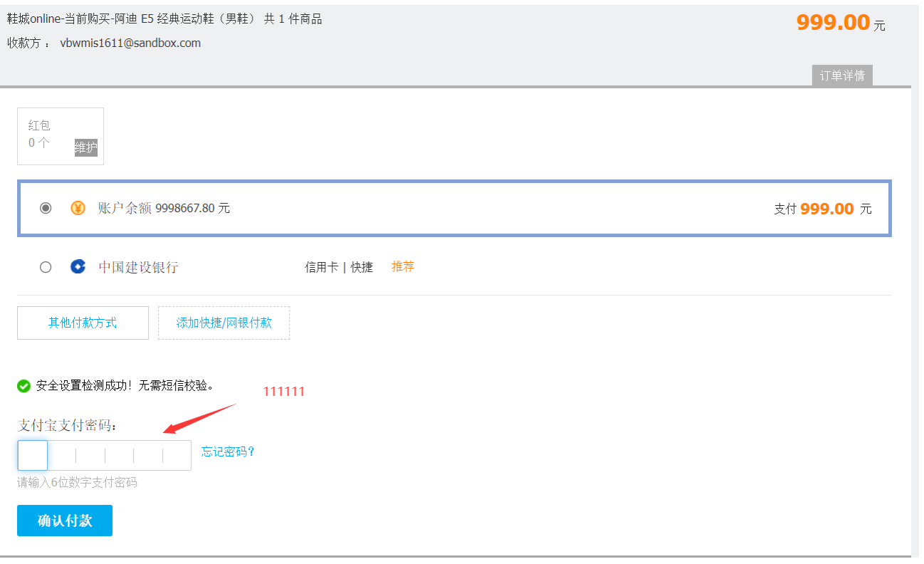The height and width of the screenshot is (564, 924).
Task: Click 添加快捷/网银付款 button
Action: coord(224,323)
